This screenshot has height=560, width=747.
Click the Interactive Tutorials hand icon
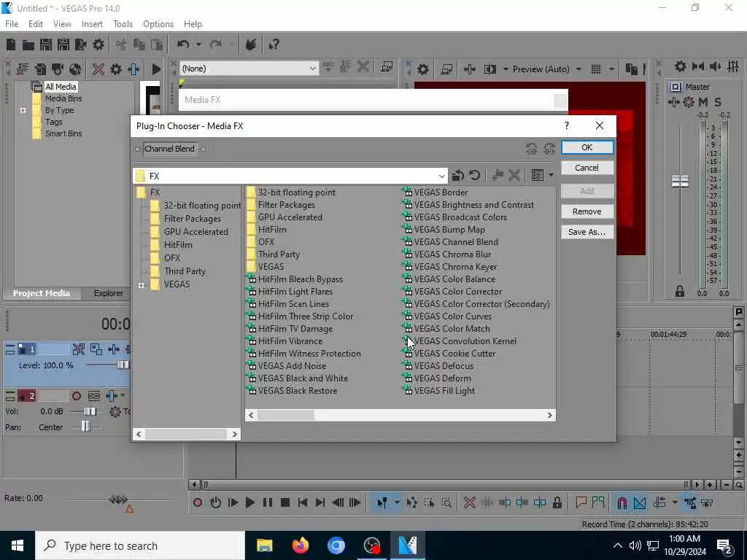click(251, 44)
